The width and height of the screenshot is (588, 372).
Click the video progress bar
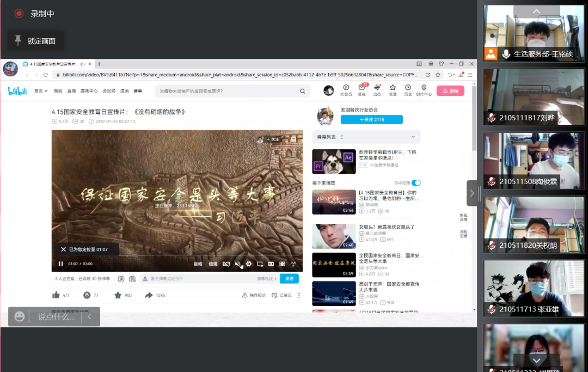click(x=177, y=255)
